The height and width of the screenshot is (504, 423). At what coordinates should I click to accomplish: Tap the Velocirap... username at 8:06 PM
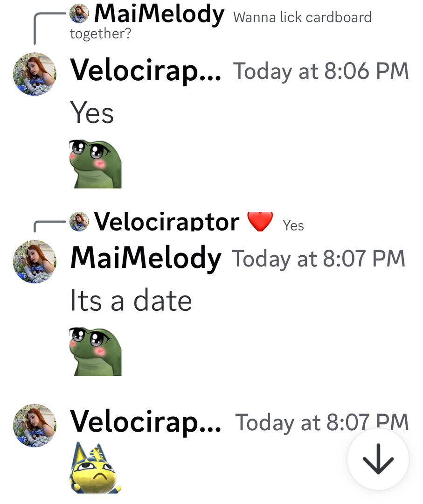(x=146, y=71)
